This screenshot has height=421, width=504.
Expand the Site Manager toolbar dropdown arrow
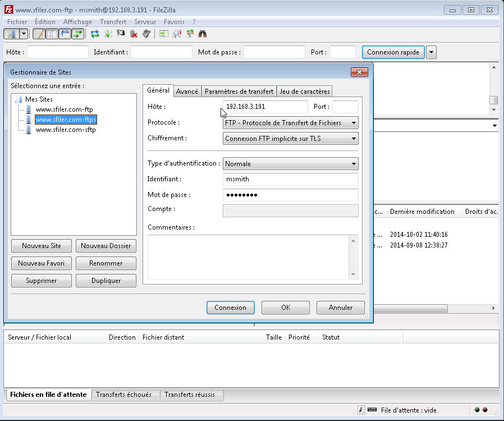(24, 34)
